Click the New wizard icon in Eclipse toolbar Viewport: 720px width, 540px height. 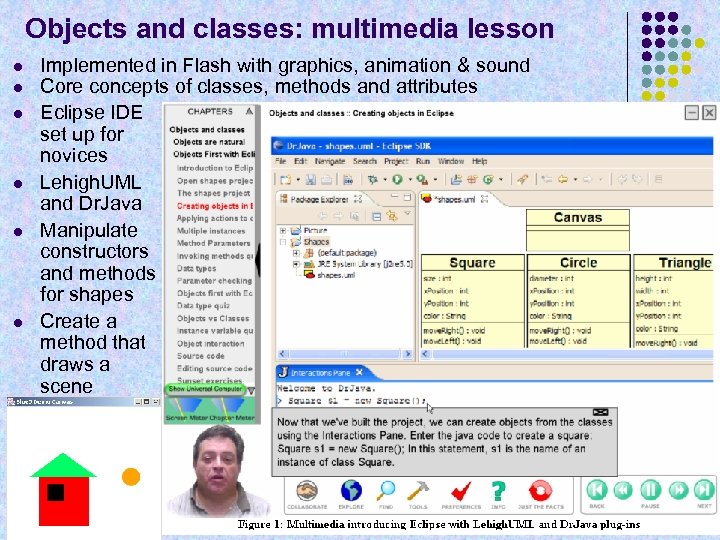[286, 180]
